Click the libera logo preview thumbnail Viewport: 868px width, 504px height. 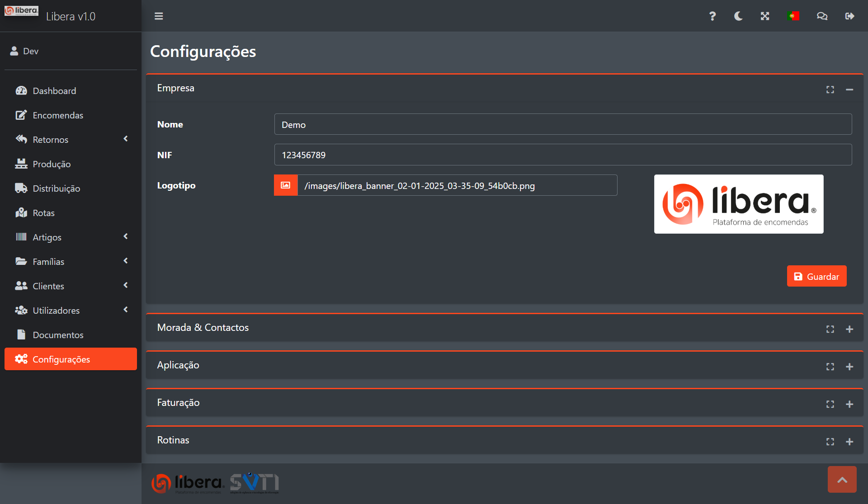pos(739,204)
